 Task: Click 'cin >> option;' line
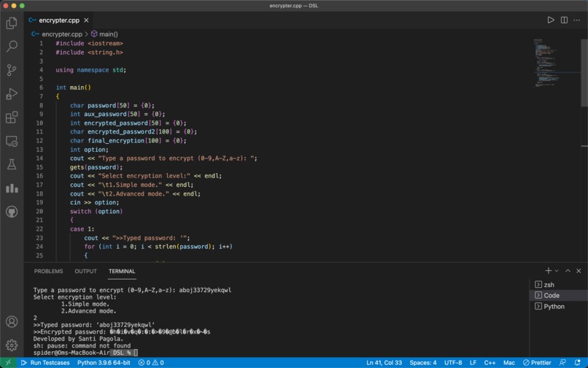click(94, 202)
